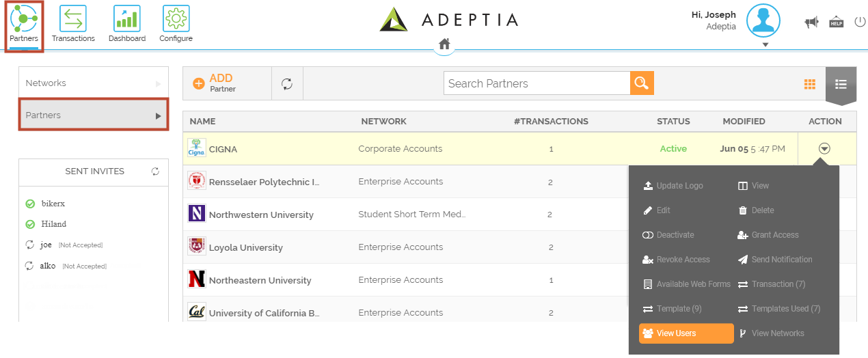Click Student Short Term Med network cell
Screen dimensions: 868x358
click(x=412, y=214)
